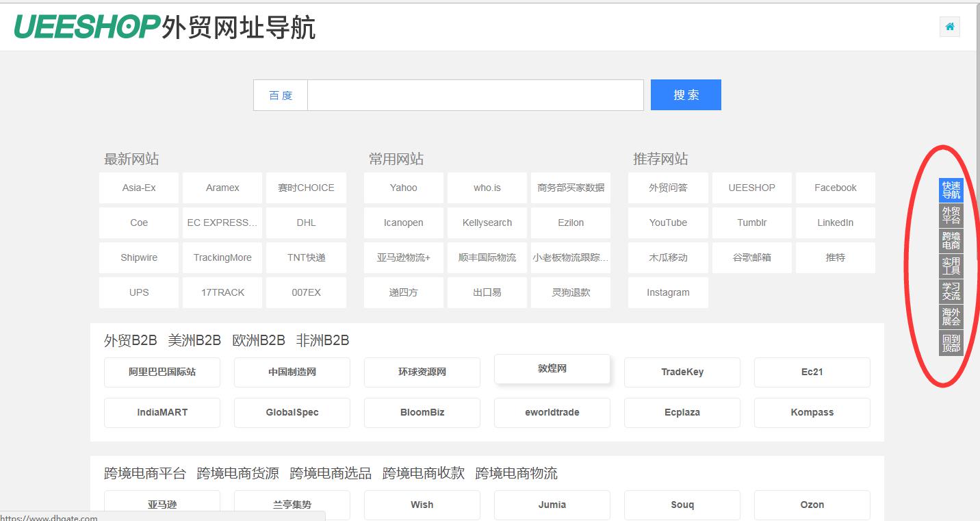The height and width of the screenshot is (521, 980).
Task: Open 实用工具 from the side navigation
Action: point(951,266)
